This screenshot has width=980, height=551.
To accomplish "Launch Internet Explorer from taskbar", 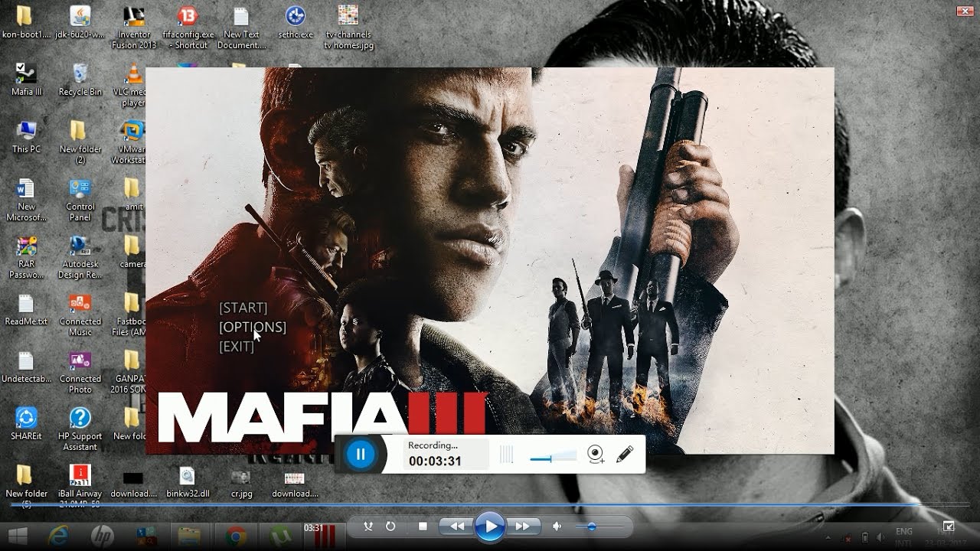I will (59, 535).
